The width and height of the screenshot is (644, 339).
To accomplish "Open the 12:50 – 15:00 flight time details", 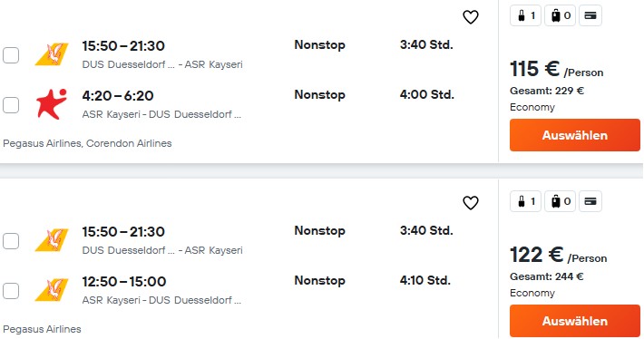I will click(124, 282).
